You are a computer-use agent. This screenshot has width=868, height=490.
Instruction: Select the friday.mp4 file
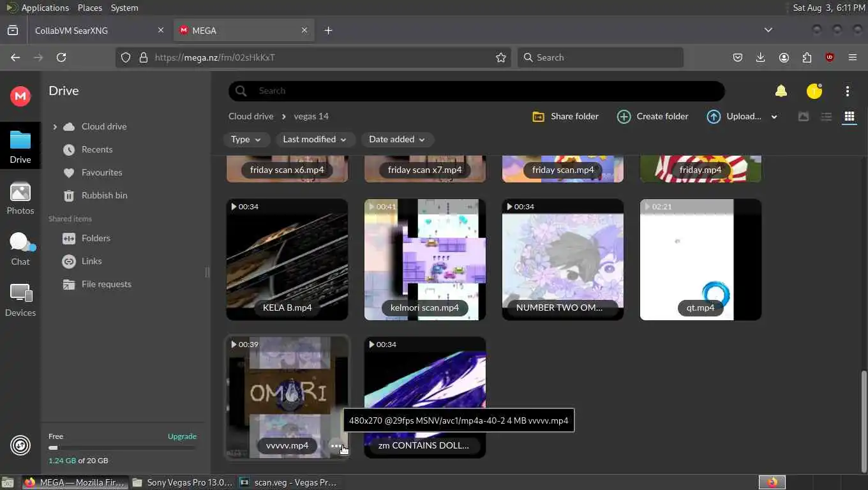pos(701,169)
